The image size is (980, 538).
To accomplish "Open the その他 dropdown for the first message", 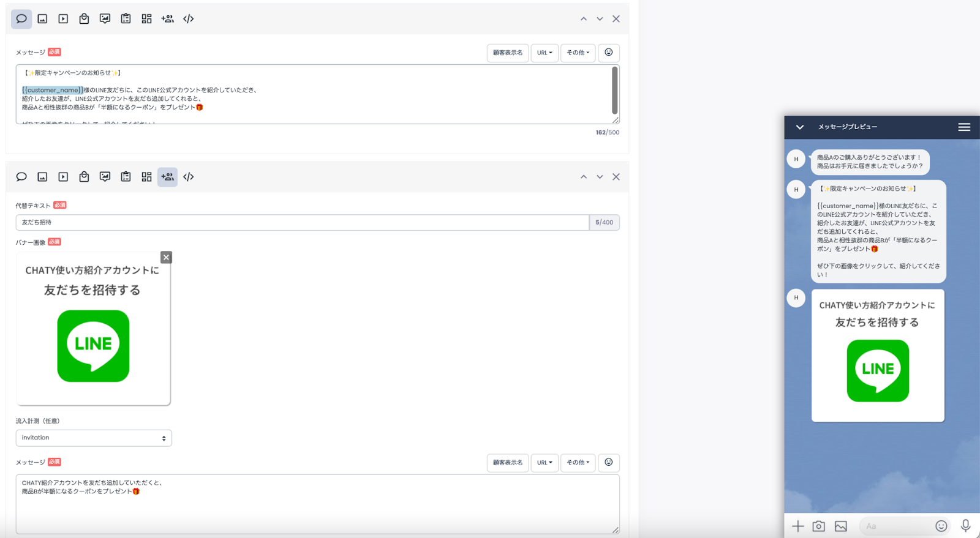I will pos(578,53).
